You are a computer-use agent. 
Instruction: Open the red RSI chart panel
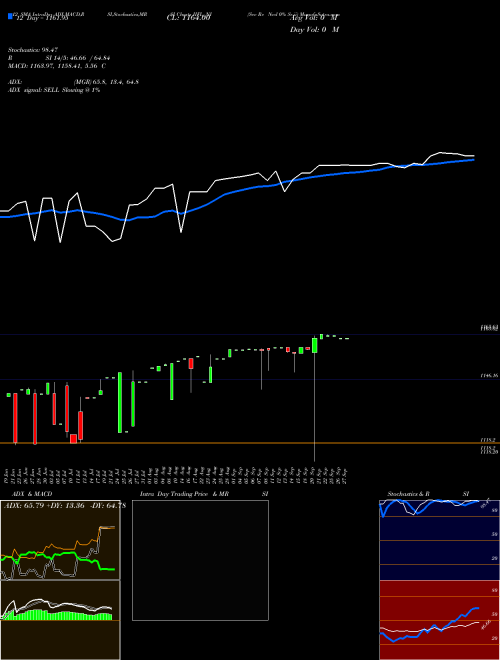pos(439,620)
